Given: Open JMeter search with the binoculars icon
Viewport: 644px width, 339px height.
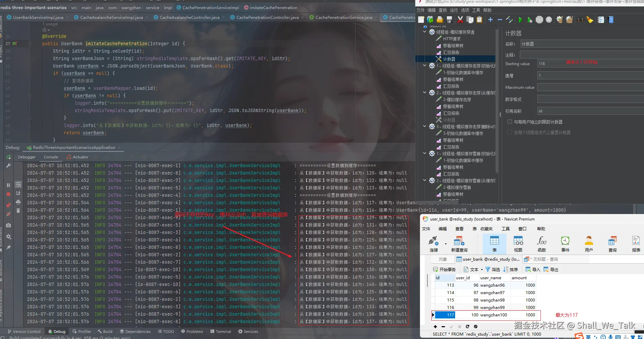Looking at the screenshot, I should click(581, 20).
